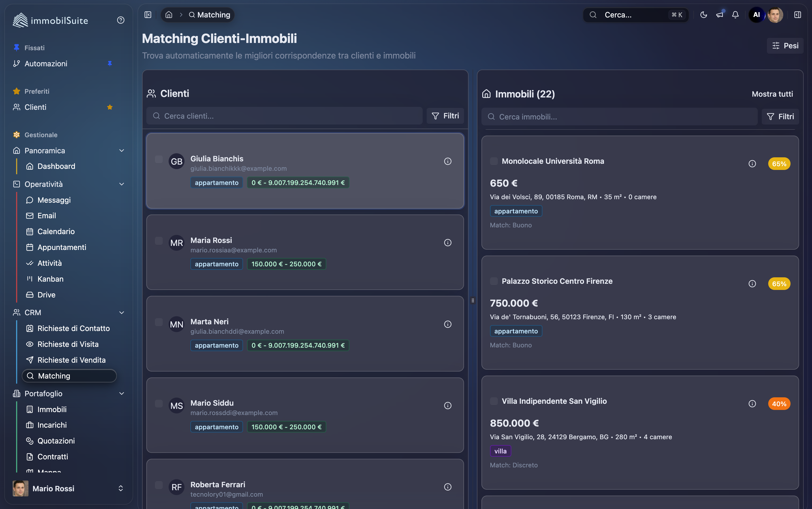Click the Pesi weights button
This screenshot has width=812, height=509.
pos(785,46)
